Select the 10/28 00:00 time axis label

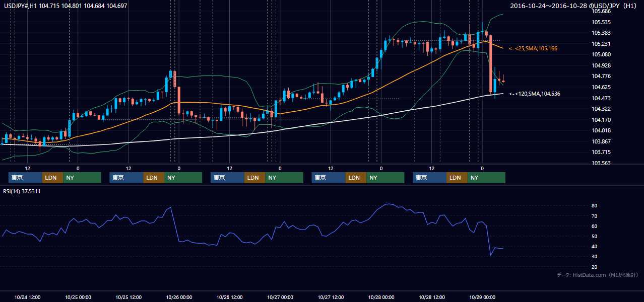coord(381,297)
